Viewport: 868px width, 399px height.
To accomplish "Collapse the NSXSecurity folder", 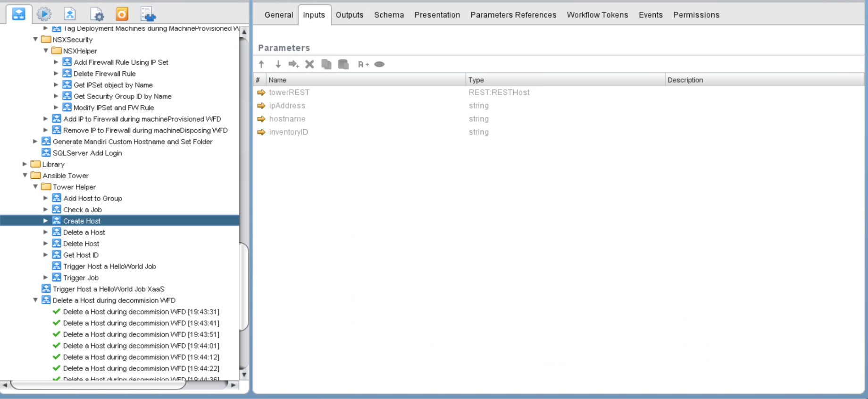I will point(35,39).
